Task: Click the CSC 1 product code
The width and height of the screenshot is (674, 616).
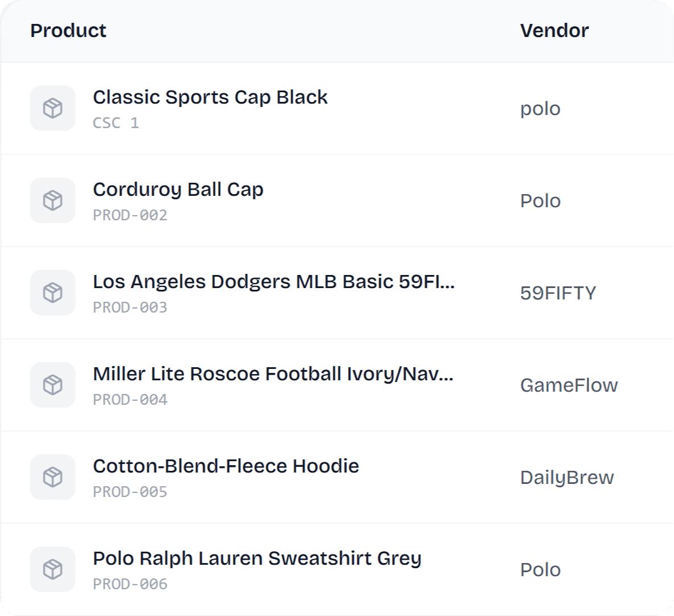Action: 116,123
